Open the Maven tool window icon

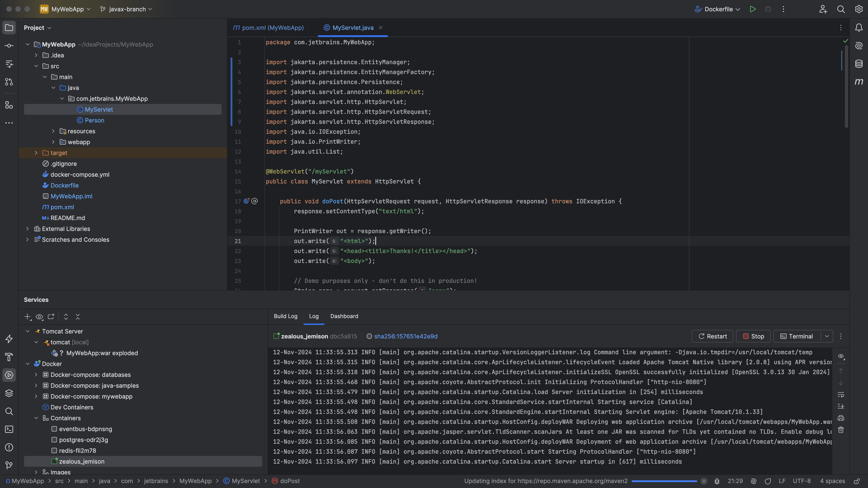pos(859,82)
